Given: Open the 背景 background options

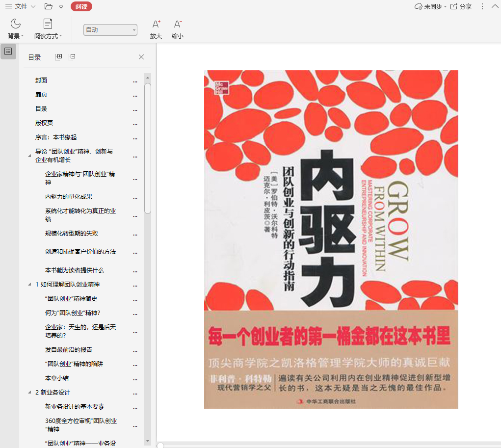Looking at the screenshot, I should (15, 29).
